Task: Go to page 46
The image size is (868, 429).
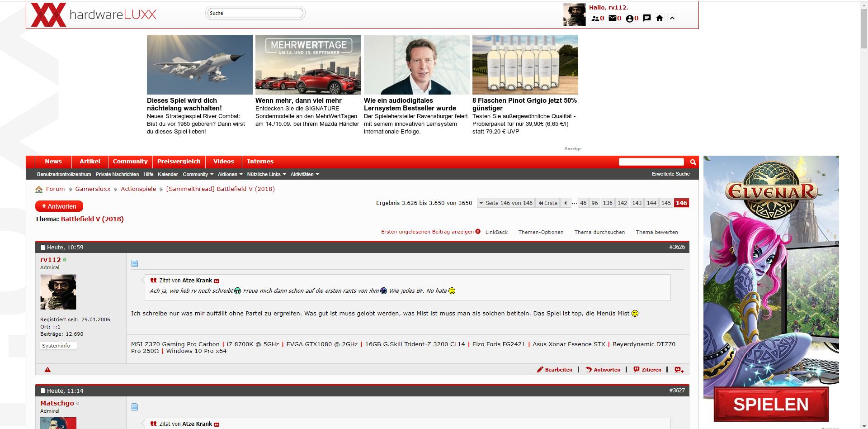Action: point(583,203)
